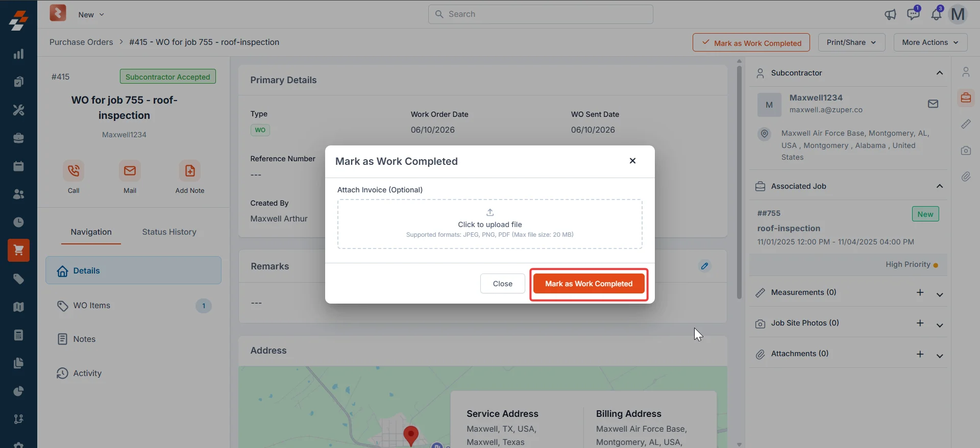This screenshot has height=448, width=980.
Task: Collapse the Associated Job section
Action: [939, 186]
